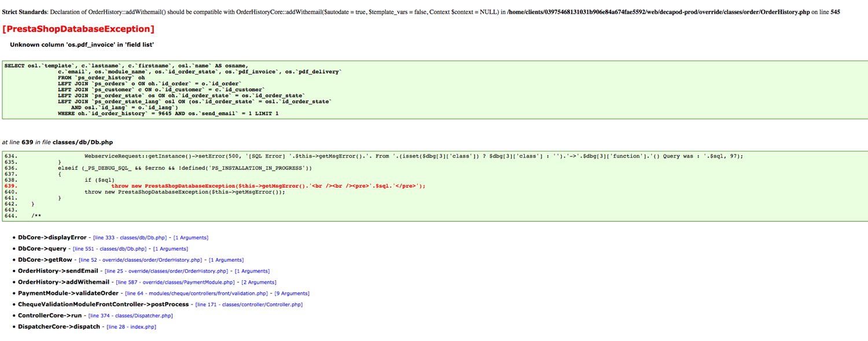Click the ChequeValidationModuleFrontController->postProcess stack entry name
The width and height of the screenshot is (868, 341).
(104, 304)
